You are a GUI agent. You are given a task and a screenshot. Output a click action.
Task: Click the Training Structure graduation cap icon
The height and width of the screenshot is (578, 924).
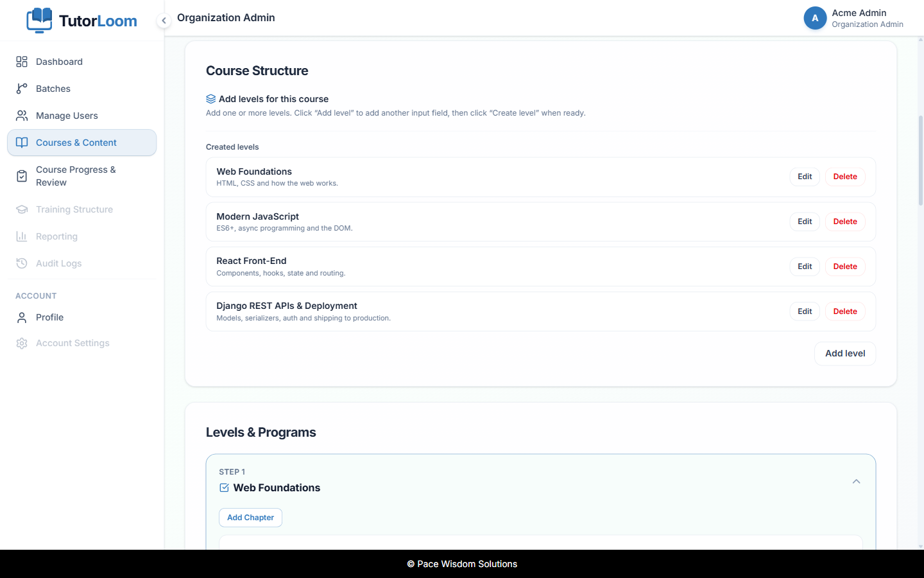22,209
